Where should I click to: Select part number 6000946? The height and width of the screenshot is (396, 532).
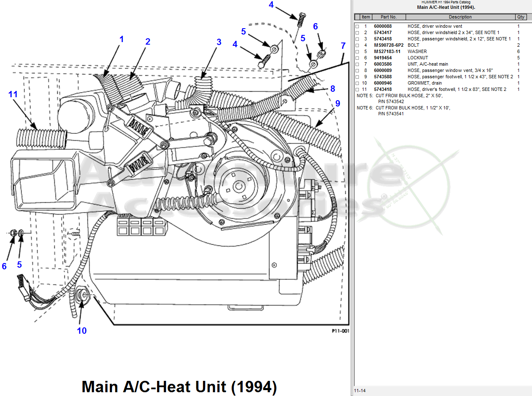click(x=382, y=83)
